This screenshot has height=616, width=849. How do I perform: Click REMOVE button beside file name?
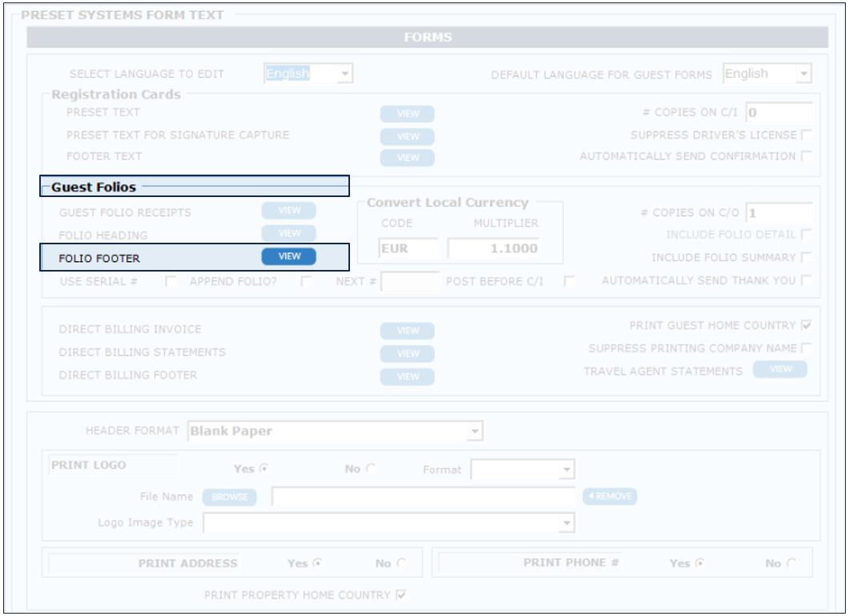[x=610, y=497]
